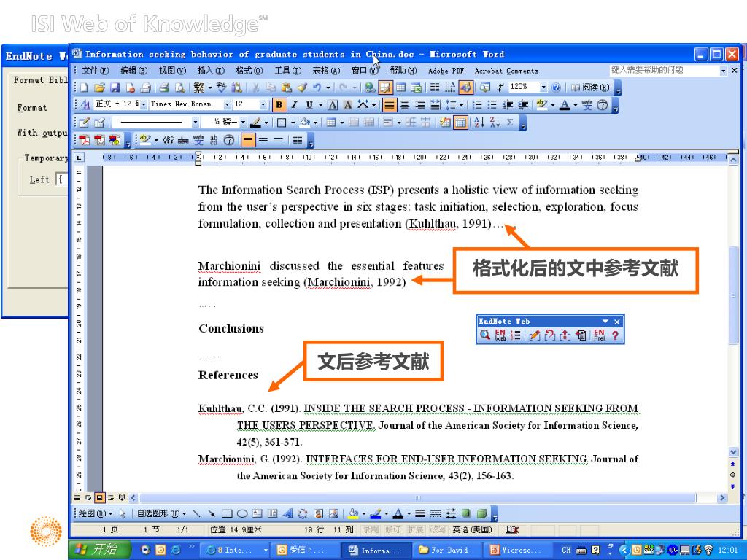The width and height of the screenshot is (747, 560).
Task: Open the 工具(T) Tools menu
Action: [x=287, y=71]
